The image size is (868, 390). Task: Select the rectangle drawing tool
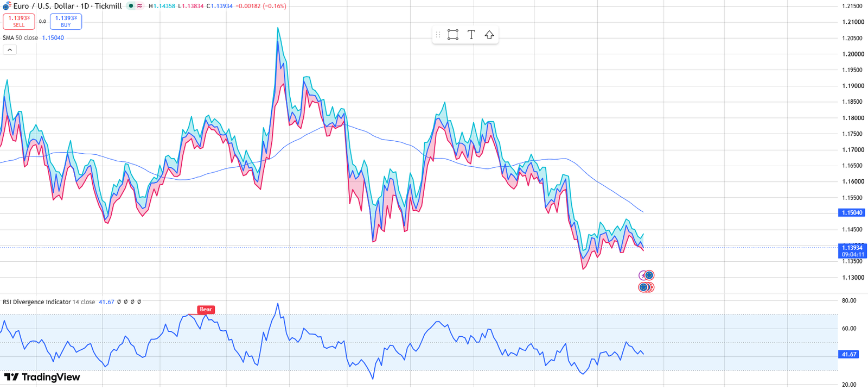453,35
